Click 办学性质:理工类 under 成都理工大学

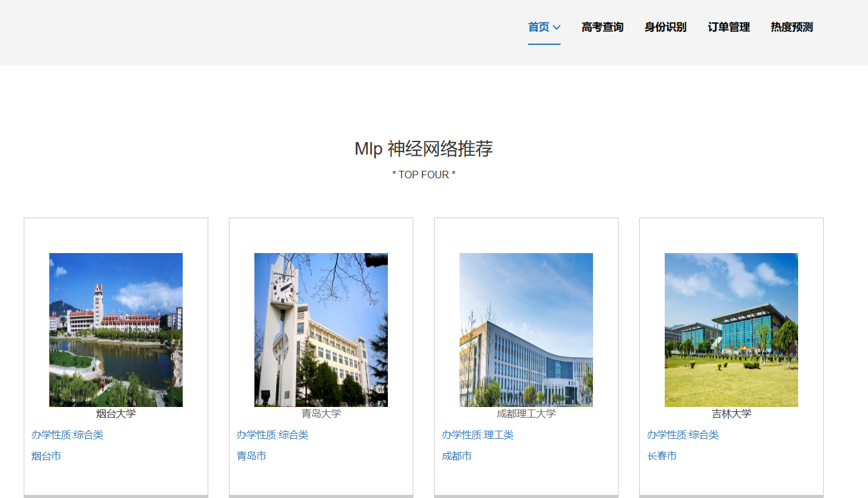click(478, 435)
